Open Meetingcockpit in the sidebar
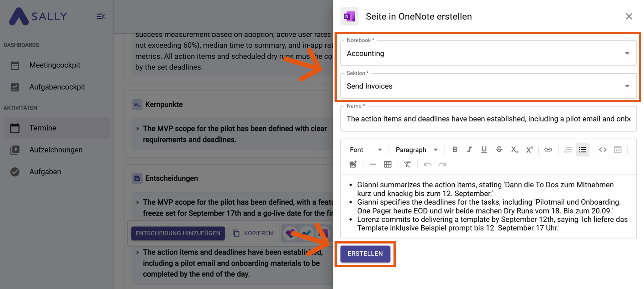The image size is (644, 289). click(x=55, y=65)
